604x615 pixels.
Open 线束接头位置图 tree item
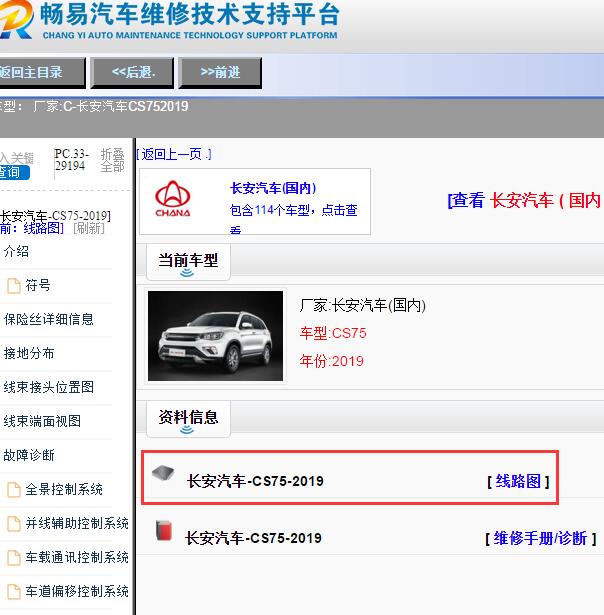tap(49, 387)
